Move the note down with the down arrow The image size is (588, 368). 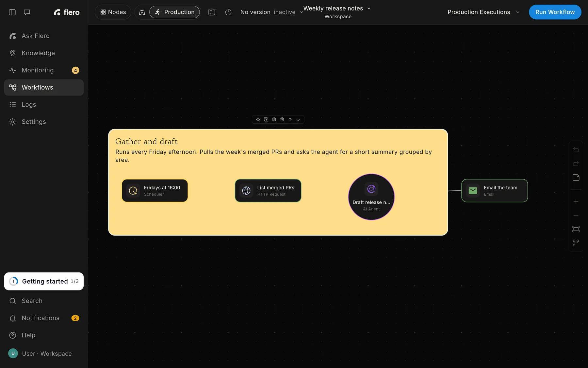[x=298, y=119]
